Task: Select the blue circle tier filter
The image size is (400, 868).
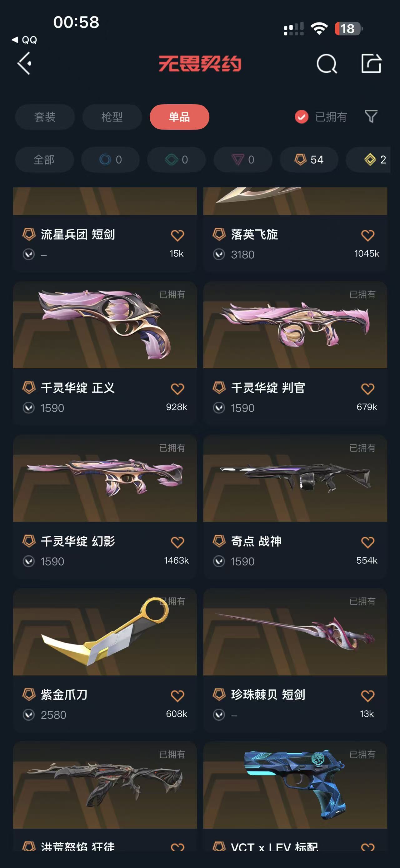Action: (110, 159)
